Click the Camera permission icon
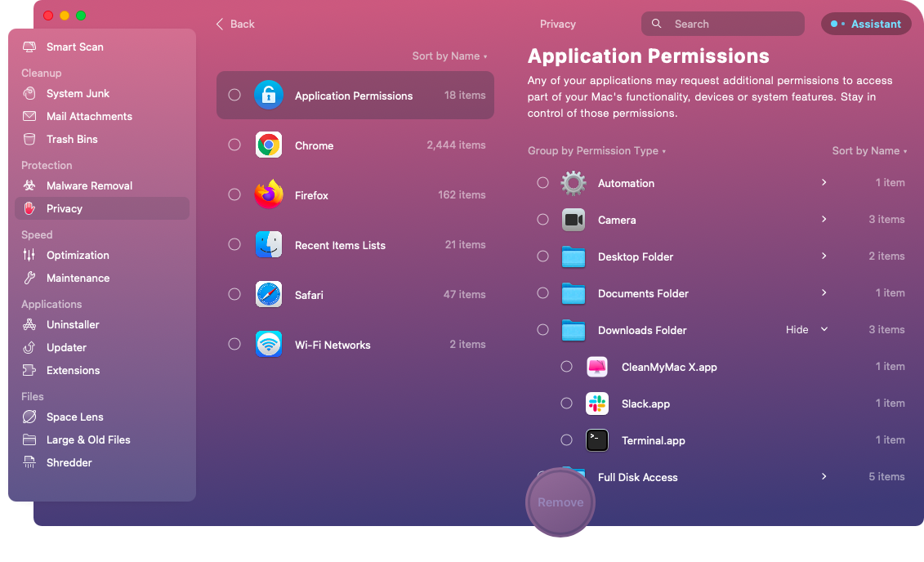This screenshot has height=562, width=924. [x=574, y=220]
